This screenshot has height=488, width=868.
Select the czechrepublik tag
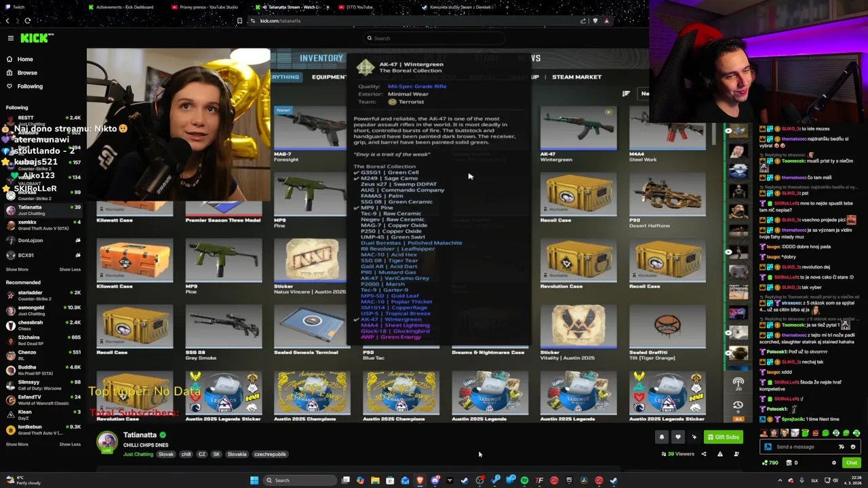(270, 454)
